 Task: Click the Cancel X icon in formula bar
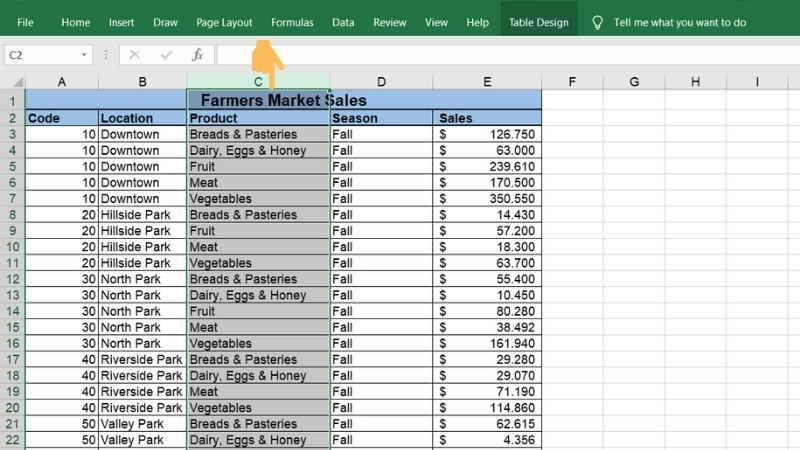[x=135, y=55]
